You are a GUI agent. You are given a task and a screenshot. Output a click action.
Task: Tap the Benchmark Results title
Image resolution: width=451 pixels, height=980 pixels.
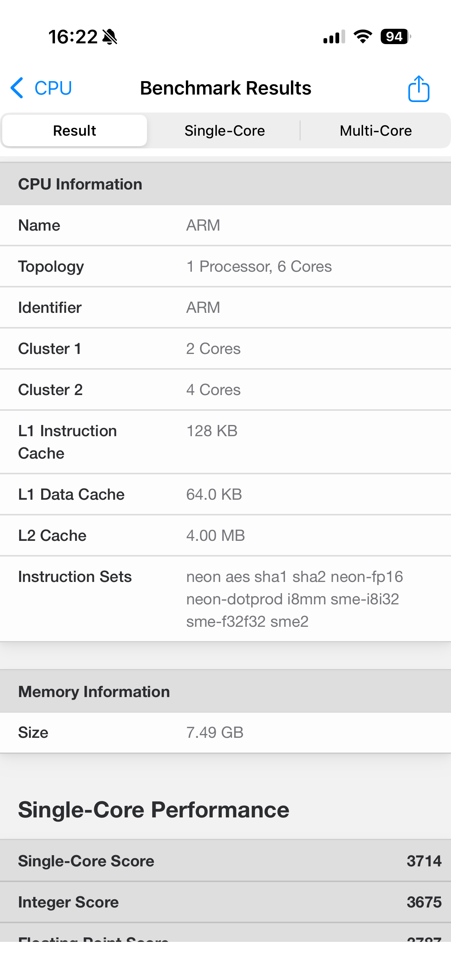(226, 88)
